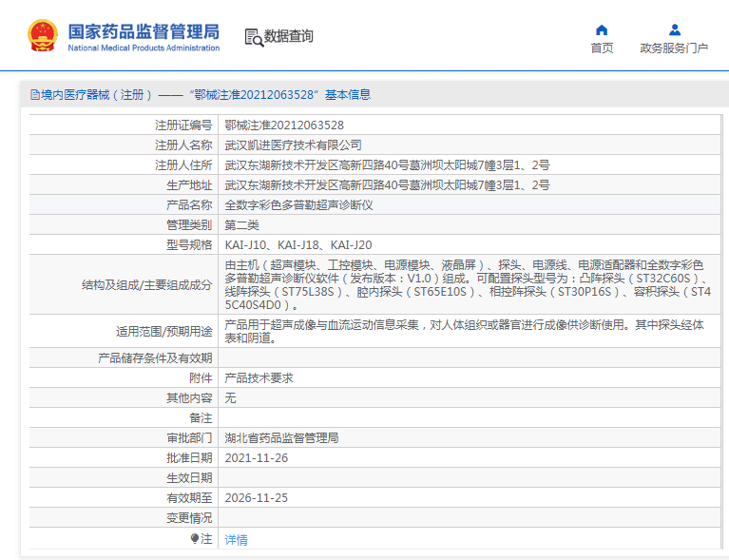
Task: Click the registrant name 武汉凯进医疗技术有限公司
Action: (293, 145)
